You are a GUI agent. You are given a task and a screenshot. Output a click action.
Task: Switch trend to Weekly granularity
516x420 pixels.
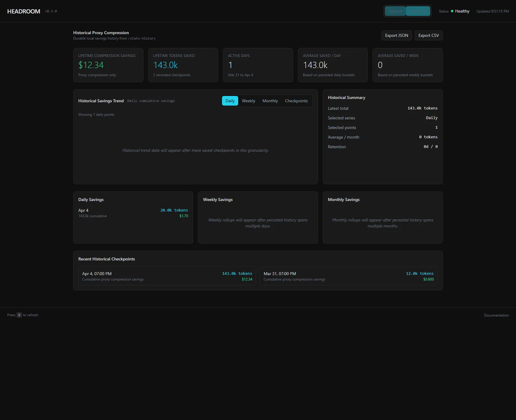(x=248, y=101)
